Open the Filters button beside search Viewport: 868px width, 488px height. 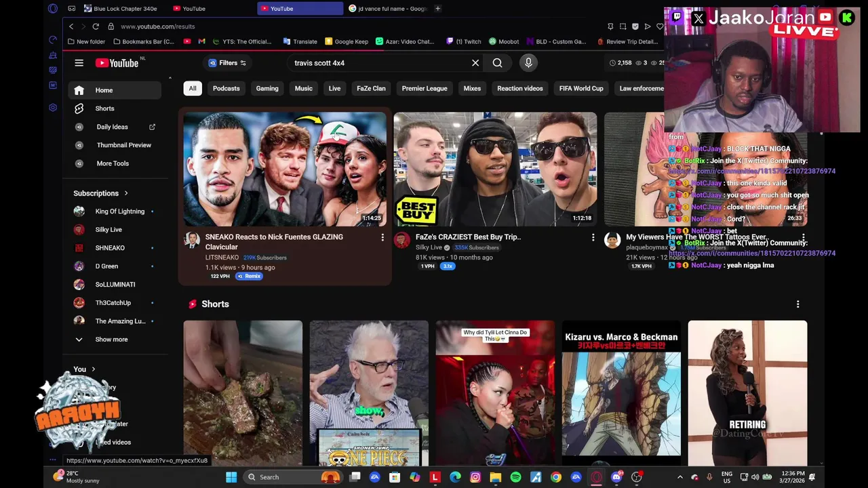[x=228, y=63]
